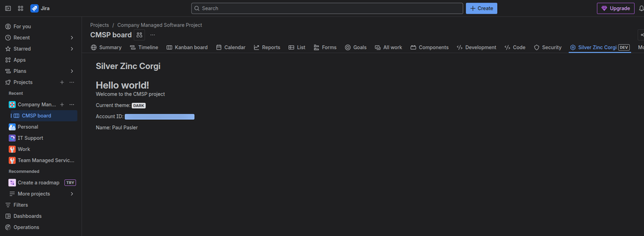Click the Upgrade button
Screen dimensions: 644x236
616,8
